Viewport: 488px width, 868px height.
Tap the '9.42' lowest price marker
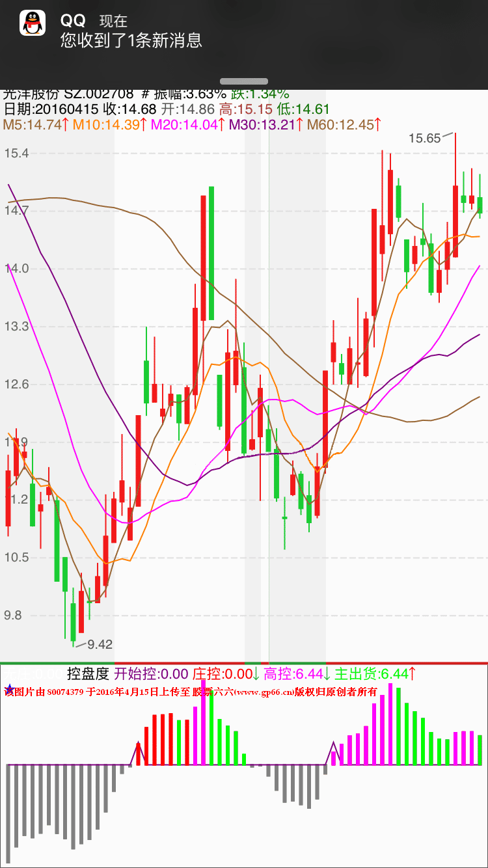click(100, 644)
